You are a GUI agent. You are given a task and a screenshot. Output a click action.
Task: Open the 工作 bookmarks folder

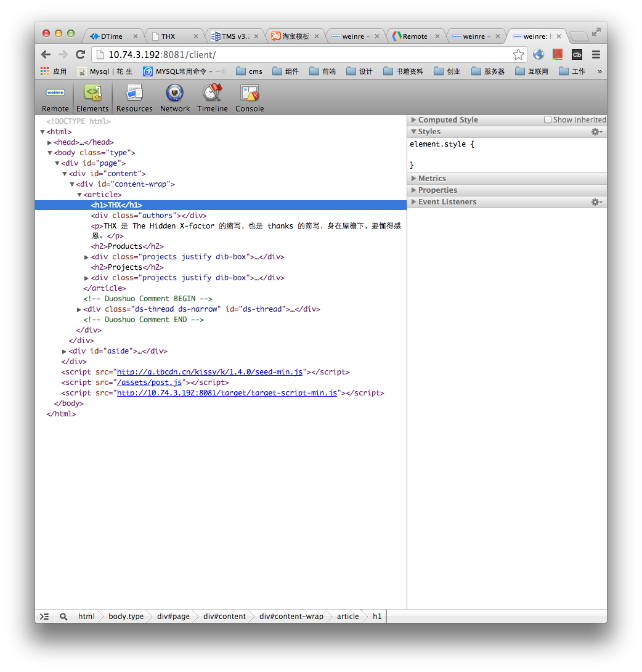(572, 71)
